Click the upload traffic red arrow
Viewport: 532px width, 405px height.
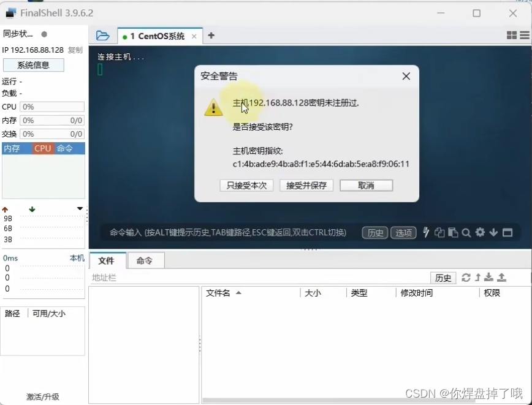pos(5,210)
